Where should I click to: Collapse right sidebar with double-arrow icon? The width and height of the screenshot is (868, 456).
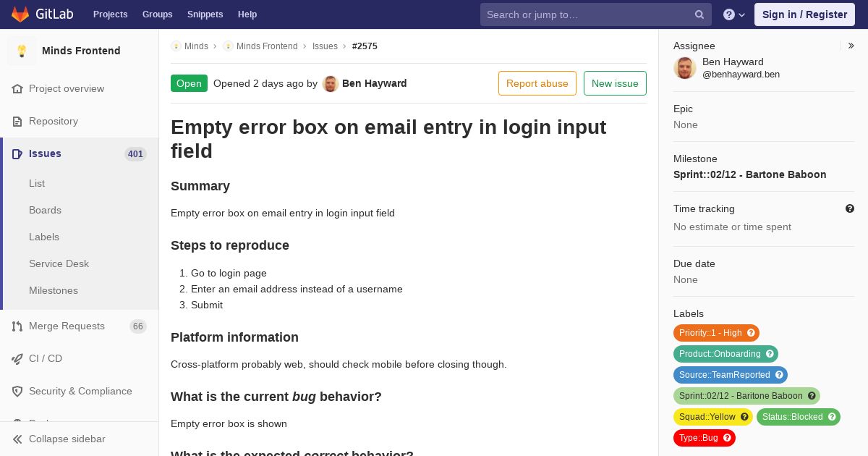851,46
